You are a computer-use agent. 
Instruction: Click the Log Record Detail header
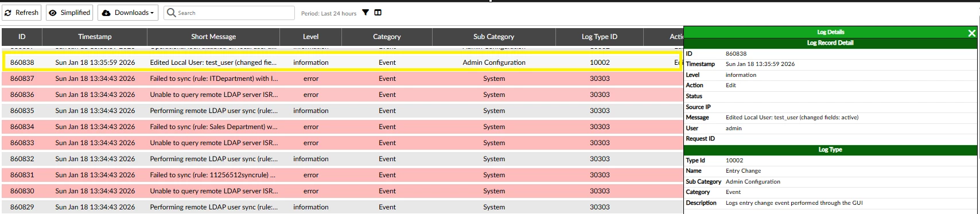click(x=830, y=43)
